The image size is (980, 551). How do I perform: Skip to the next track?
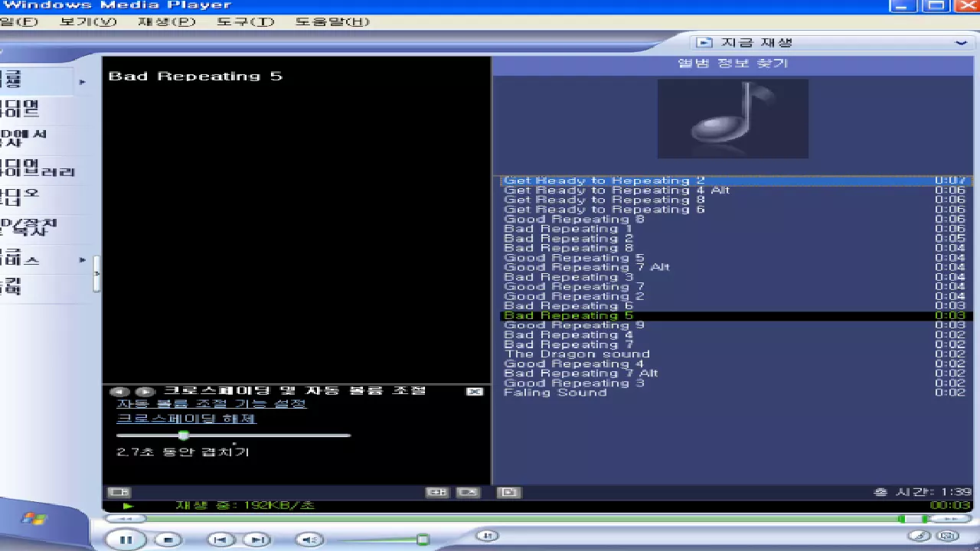[257, 540]
